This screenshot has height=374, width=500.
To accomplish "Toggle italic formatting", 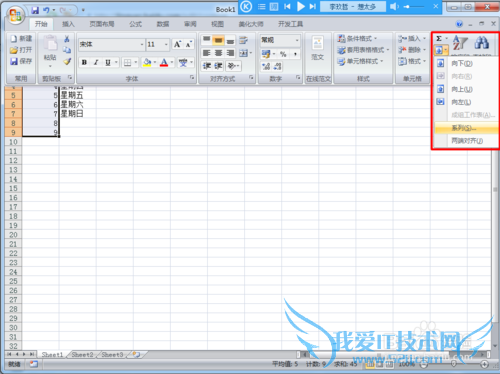I will click(96, 62).
